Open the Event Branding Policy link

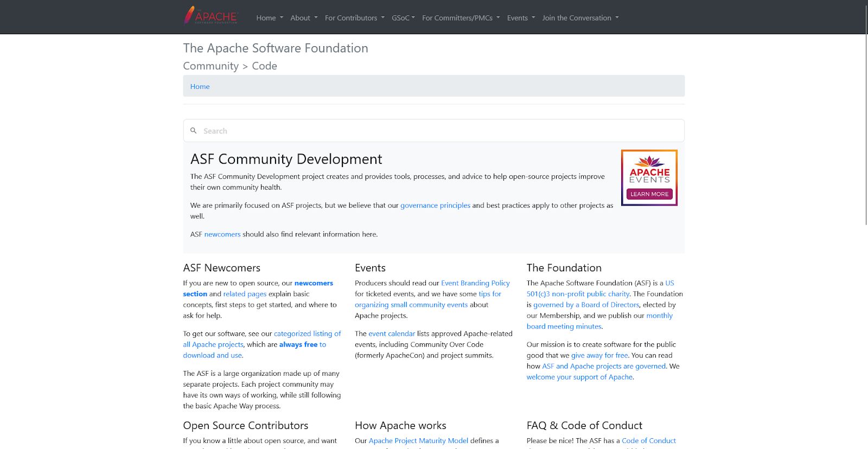click(x=475, y=283)
